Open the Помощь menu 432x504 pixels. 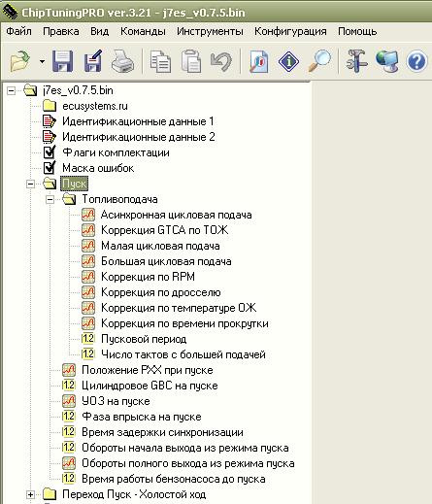(357, 32)
